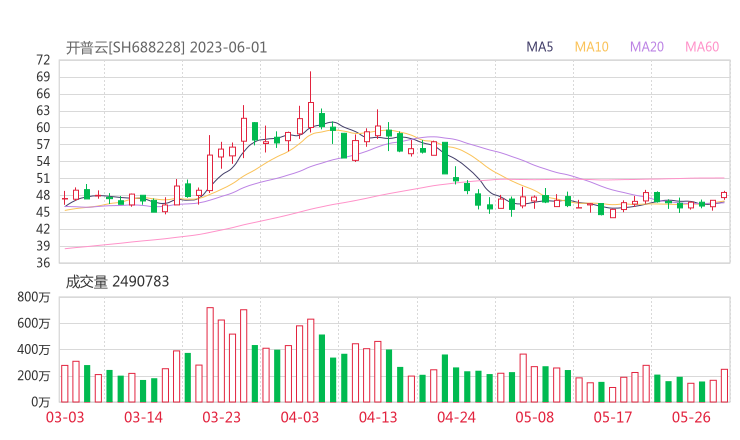Select the 05-17 date axis label
The width and height of the screenshot is (740, 440).
[x=613, y=417]
